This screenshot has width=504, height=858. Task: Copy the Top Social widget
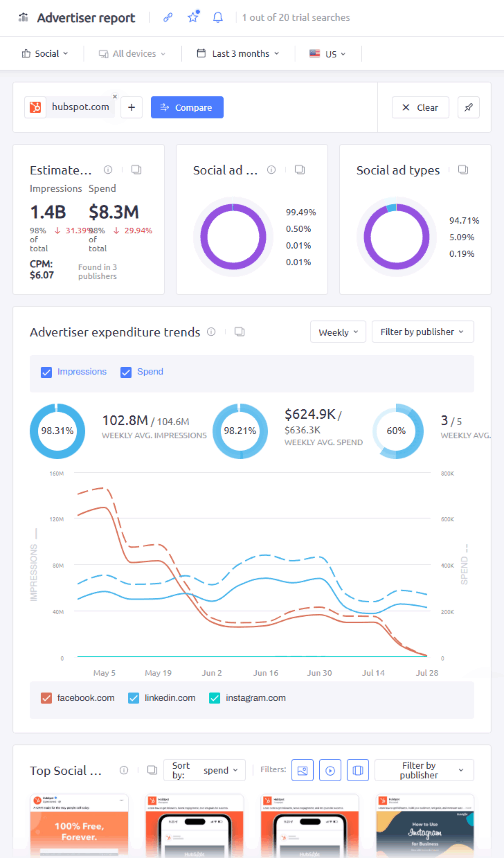[x=152, y=770]
